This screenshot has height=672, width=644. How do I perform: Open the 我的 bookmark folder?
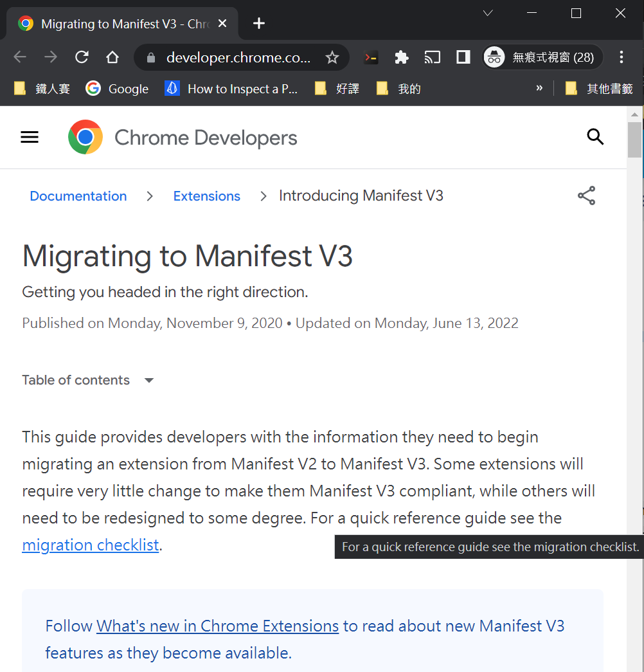pos(398,89)
